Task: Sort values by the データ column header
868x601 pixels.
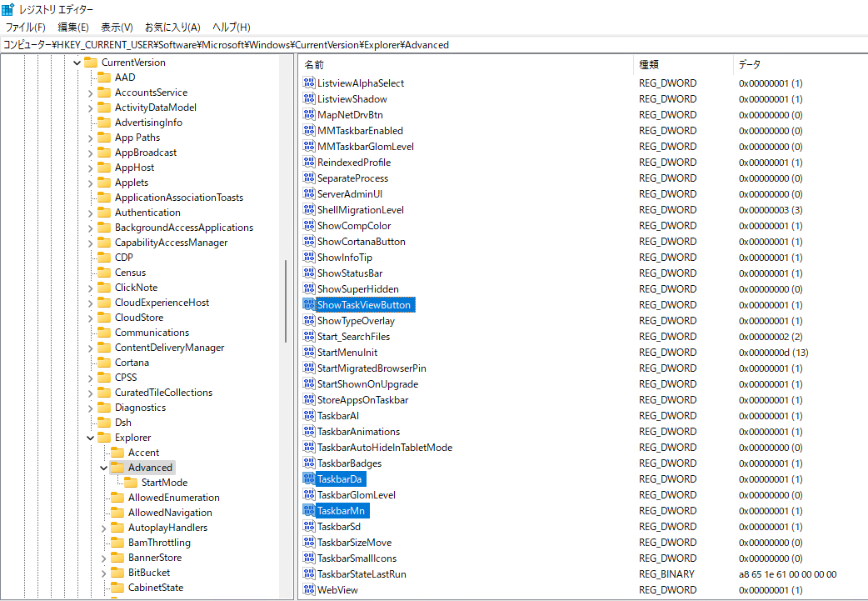Action: 800,65
